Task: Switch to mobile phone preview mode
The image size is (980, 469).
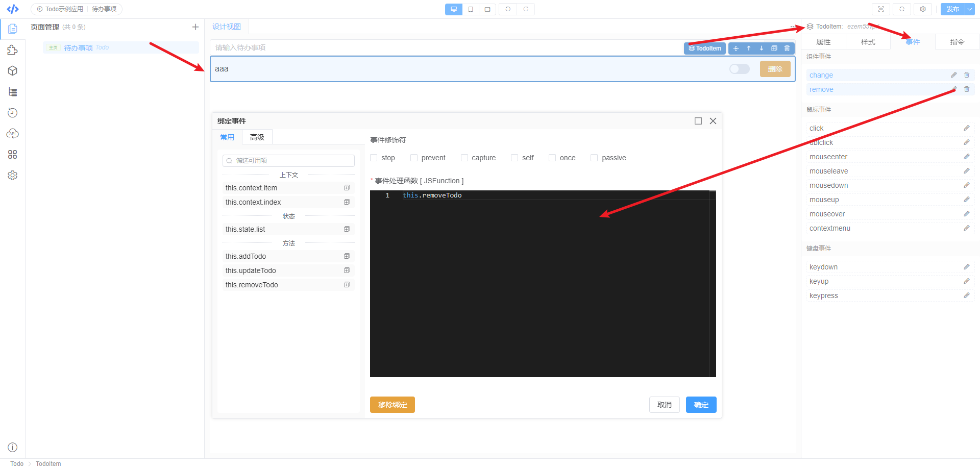Action: pos(471,9)
